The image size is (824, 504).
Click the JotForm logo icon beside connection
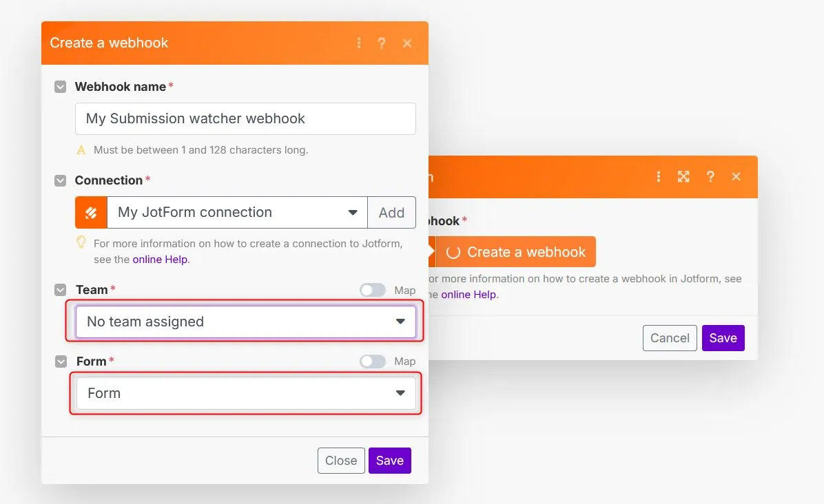pyautogui.click(x=91, y=213)
